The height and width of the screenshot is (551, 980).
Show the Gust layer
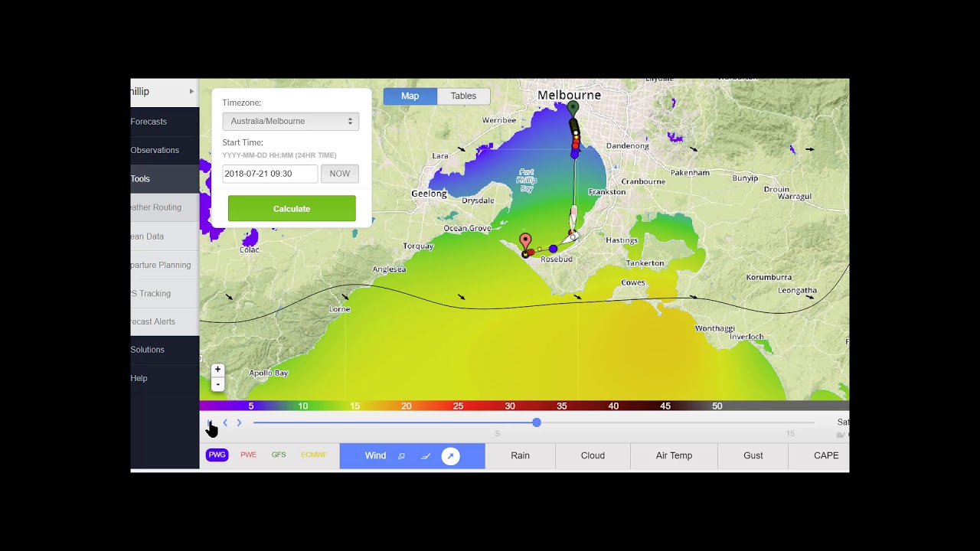point(753,455)
